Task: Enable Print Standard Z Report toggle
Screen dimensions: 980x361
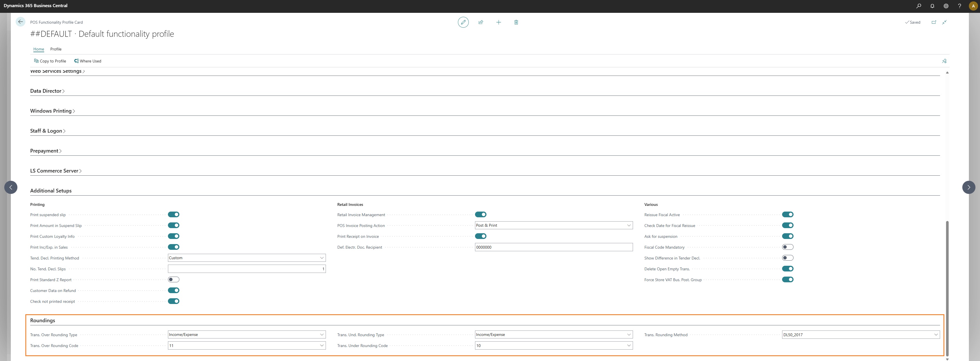Action: point(173,280)
